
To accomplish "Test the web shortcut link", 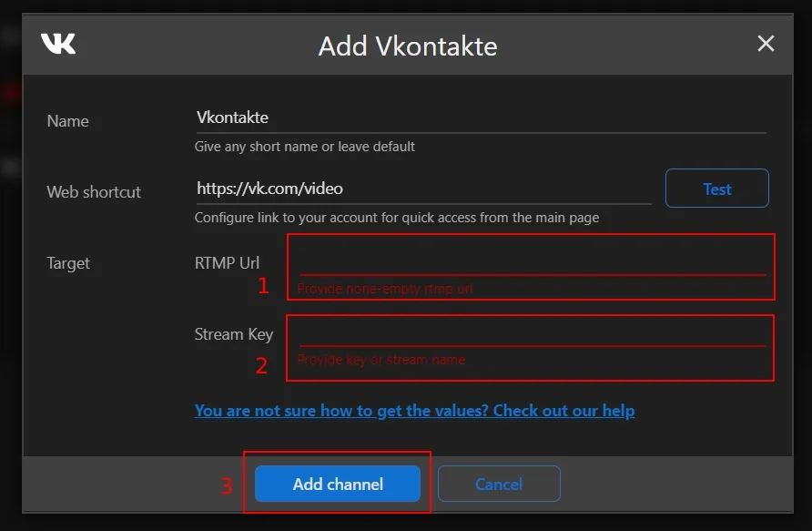I will [716, 189].
